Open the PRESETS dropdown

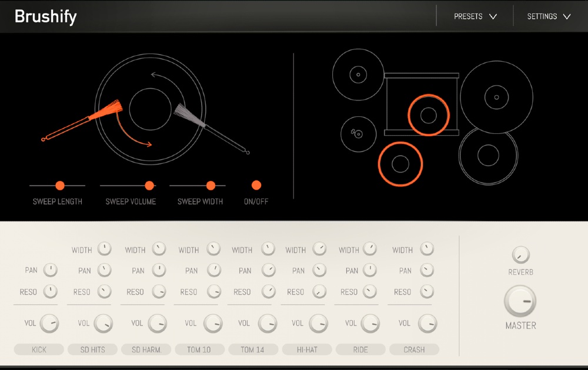point(473,16)
